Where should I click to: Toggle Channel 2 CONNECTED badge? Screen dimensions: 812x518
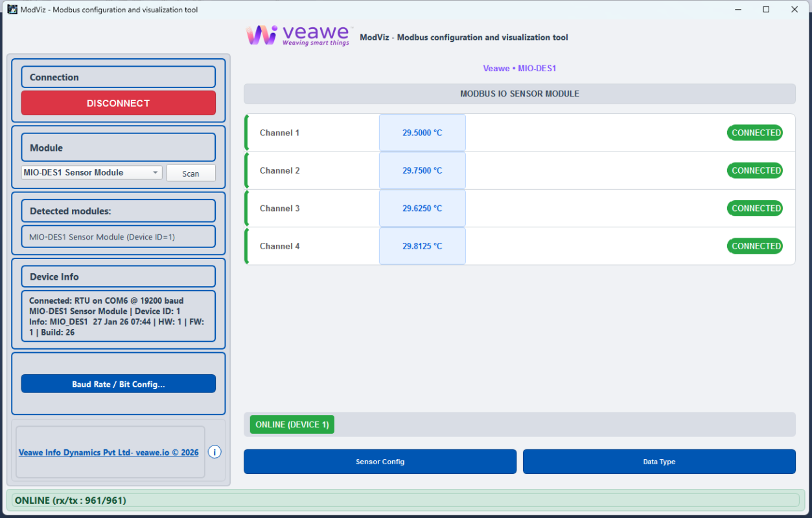754,170
